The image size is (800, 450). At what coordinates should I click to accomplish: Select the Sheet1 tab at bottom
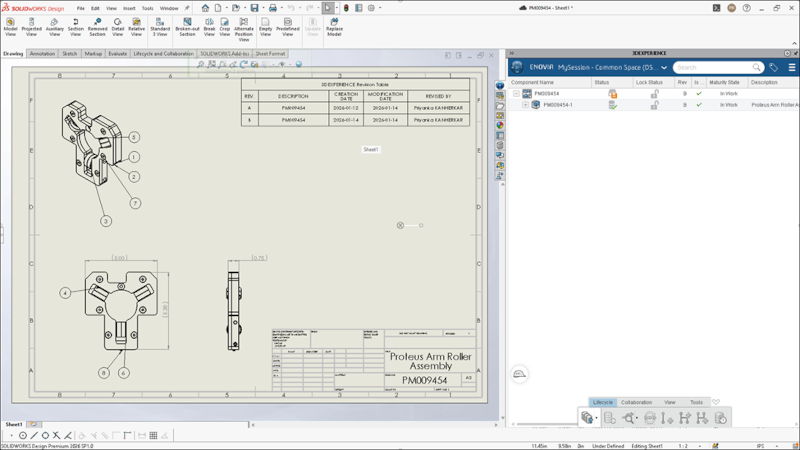(14, 424)
